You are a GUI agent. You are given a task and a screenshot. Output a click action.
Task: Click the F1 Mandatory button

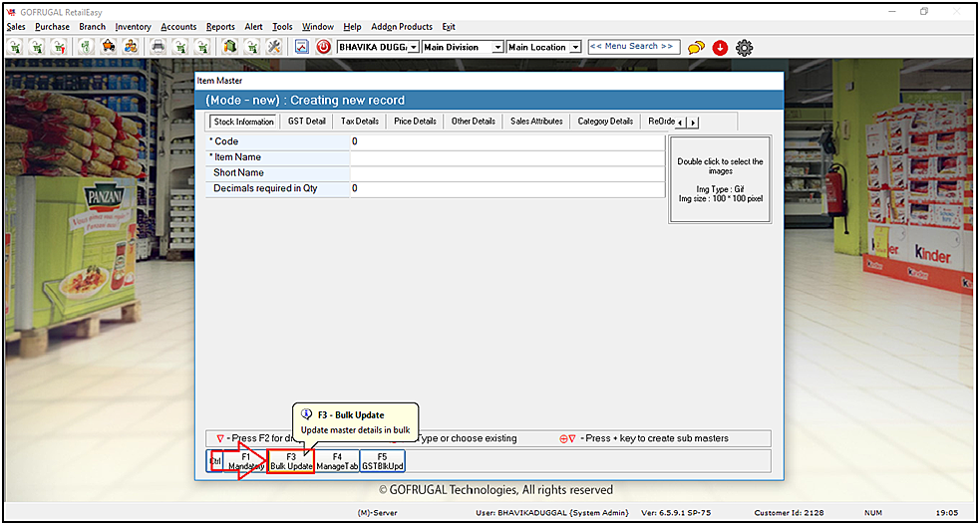click(245, 461)
